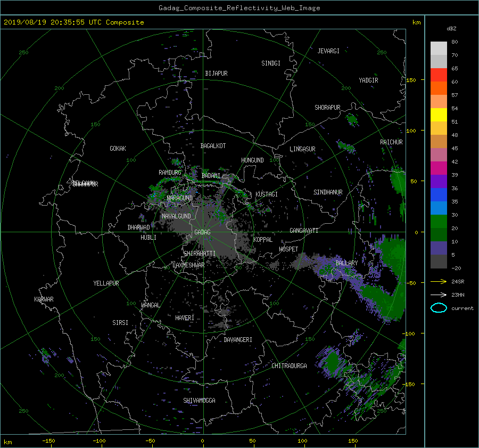
Task: Select the HANGAL label
Action: pos(151,305)
